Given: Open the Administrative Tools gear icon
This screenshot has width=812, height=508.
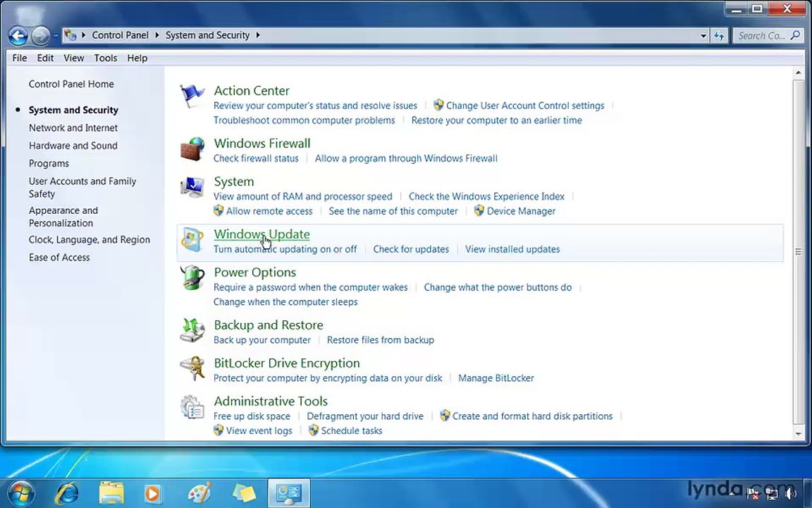Looking at the screenshot, I should [192, 407].
